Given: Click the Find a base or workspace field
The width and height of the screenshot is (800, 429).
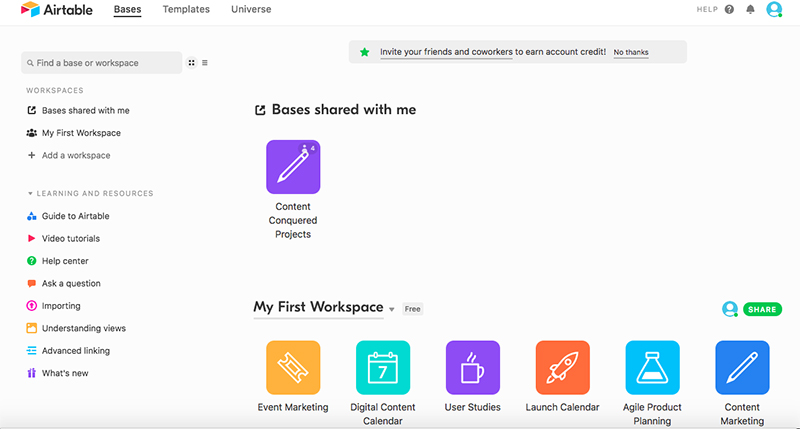Looking at the screenshot, I should 102,63.
